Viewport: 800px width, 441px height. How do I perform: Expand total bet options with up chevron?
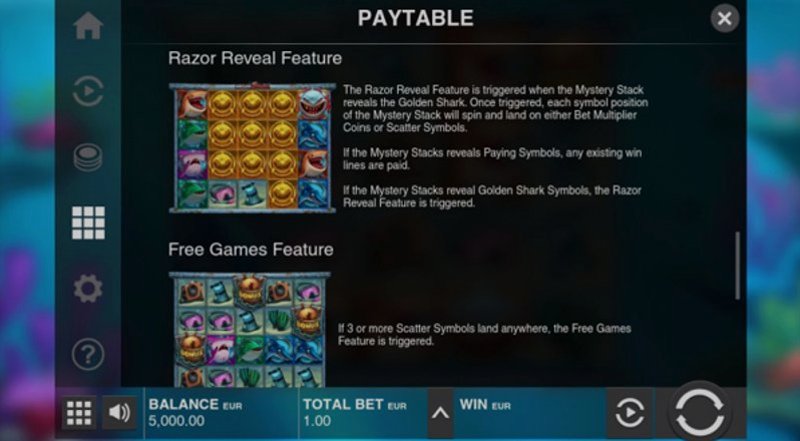coord(440,412)
